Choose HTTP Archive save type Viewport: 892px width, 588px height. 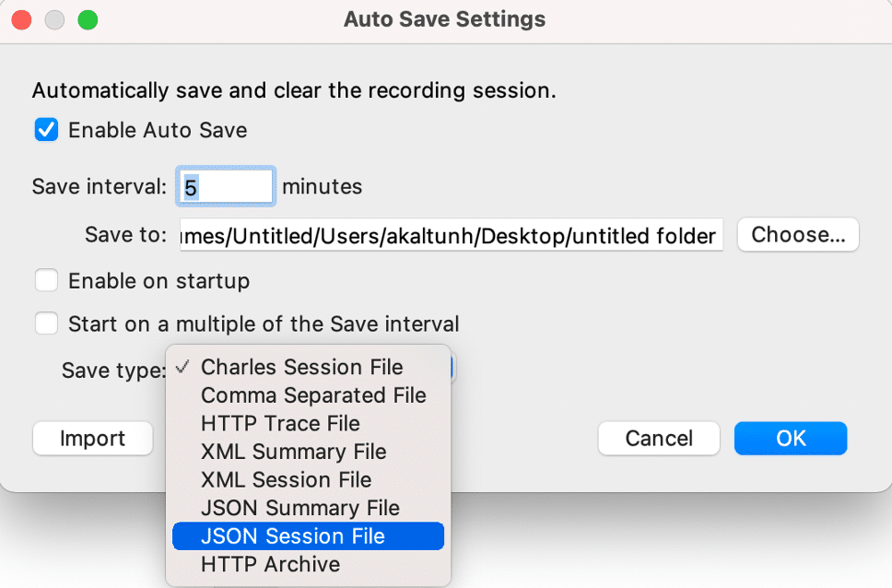click(270, 564)
